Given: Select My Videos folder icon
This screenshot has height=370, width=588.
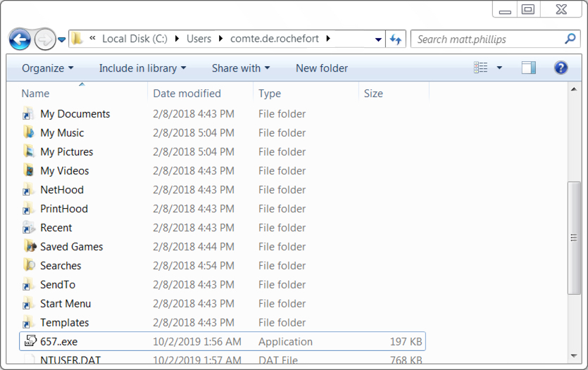Looking at the screenshot, I should point(29,170).
